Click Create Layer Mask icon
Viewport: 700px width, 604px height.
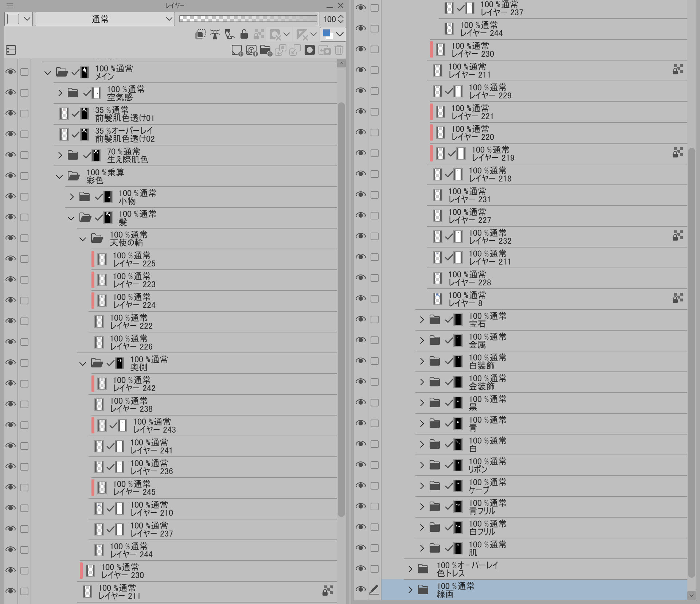click(309, 50)
